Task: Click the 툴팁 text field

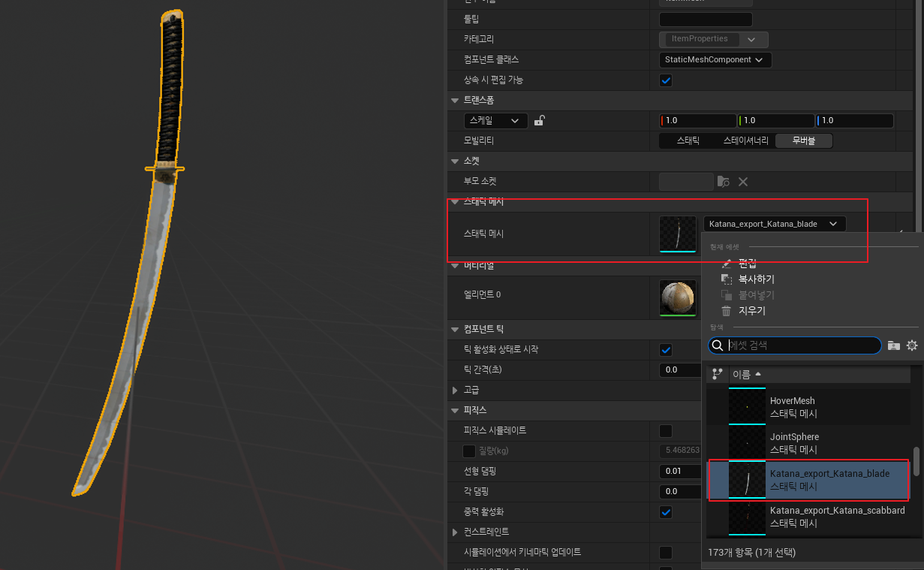Action: pos(706,20)
